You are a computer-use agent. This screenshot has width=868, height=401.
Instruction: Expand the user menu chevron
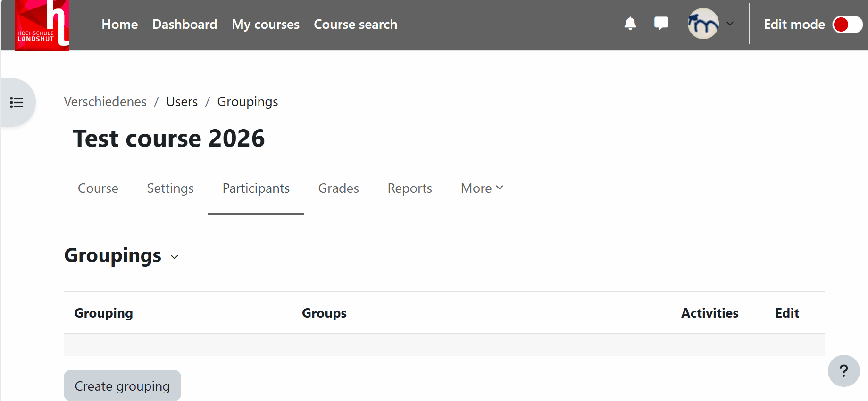coord(730,24)
